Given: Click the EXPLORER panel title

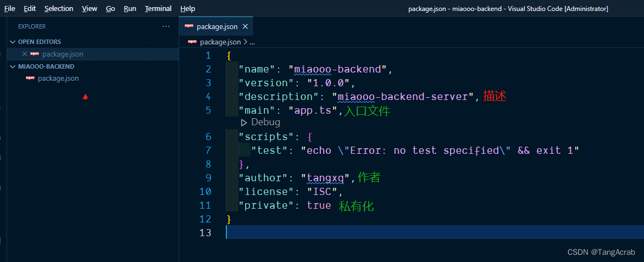Looking at the screenshot, I should point(32,26).
